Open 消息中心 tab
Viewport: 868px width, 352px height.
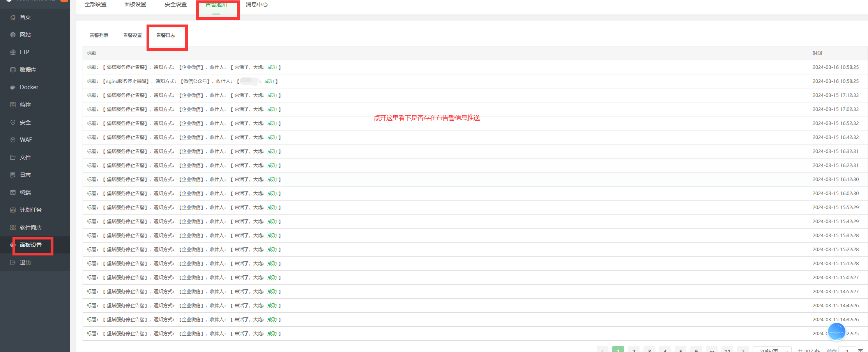tap(257, 4)
